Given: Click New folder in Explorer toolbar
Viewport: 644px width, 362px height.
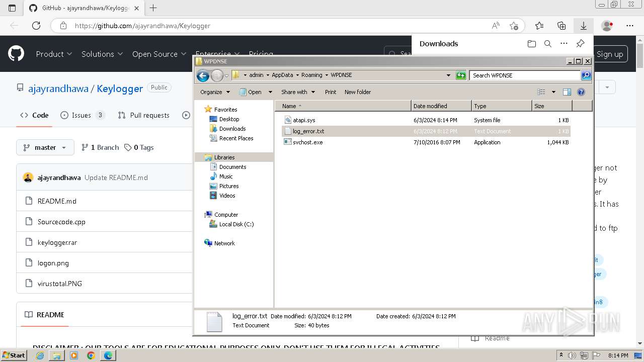Looking at the screenshot, I should pyautogui.click(x=358, y=92).
